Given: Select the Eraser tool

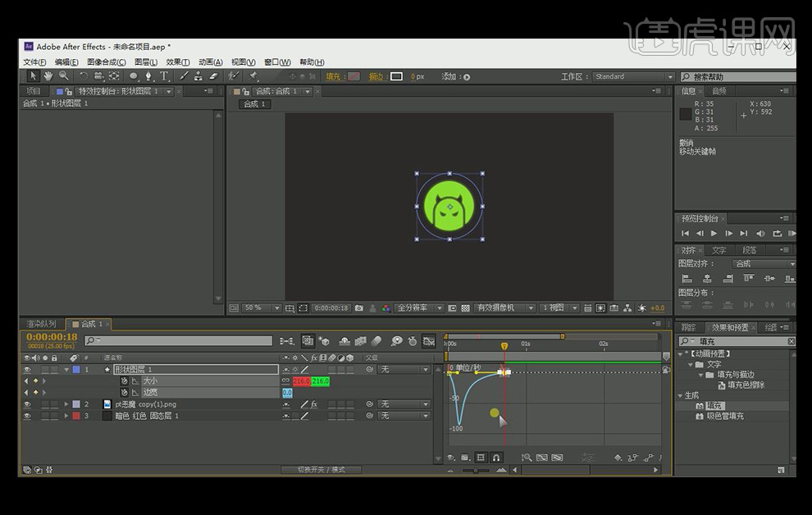Looking at the screenshot, I should pos(213,76).
